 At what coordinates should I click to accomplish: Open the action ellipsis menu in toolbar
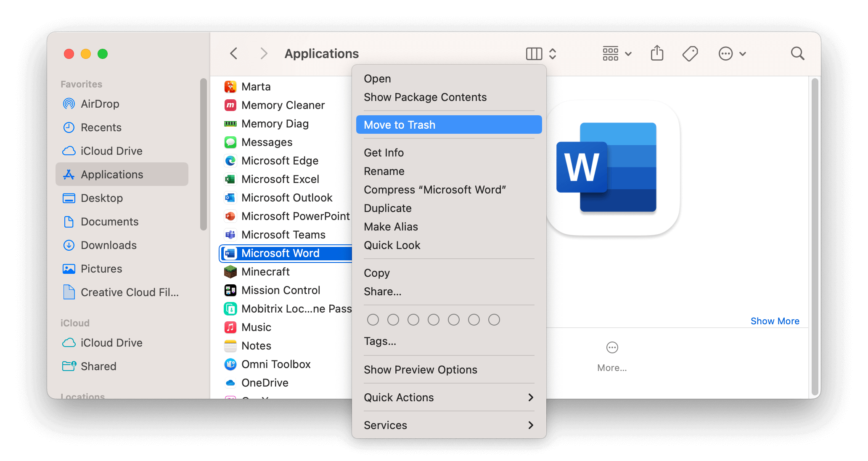pyautogui.click(x=732, y=54)
